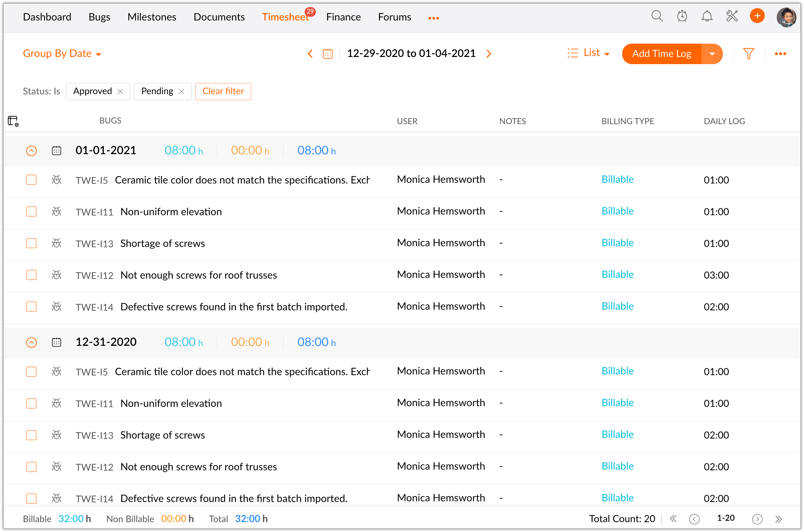The width and height of the screenshot is (804, 532).
Task: Open the tools settings icon
Action: (732, 16)
